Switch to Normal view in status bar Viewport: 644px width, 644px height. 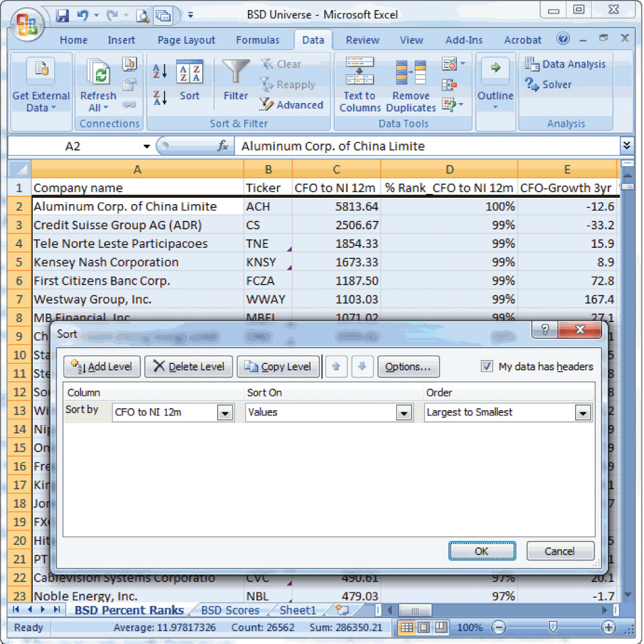[x=406, y=627]
